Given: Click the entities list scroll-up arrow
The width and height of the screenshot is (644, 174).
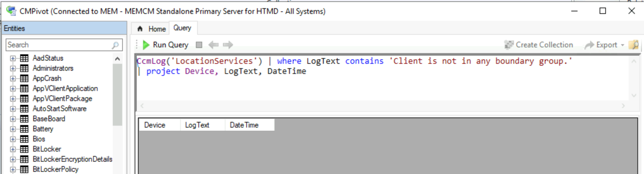Looking at the screenshot, I should coord(117,59).
